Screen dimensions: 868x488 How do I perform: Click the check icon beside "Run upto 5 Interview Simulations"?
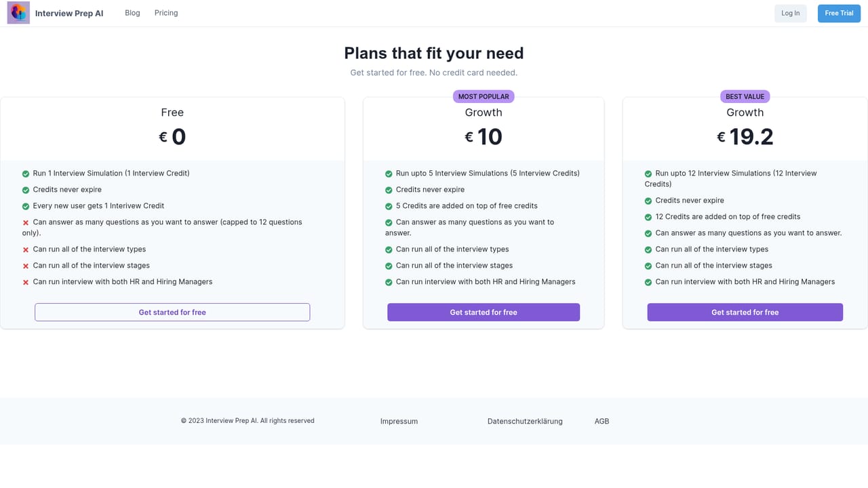(389, 174)
